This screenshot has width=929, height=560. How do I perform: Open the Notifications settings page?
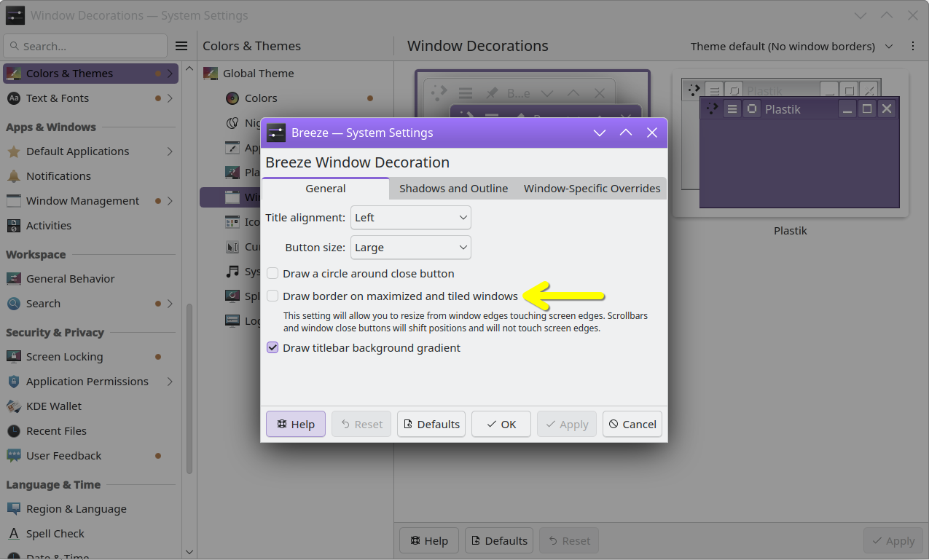[x=91, y=176]
